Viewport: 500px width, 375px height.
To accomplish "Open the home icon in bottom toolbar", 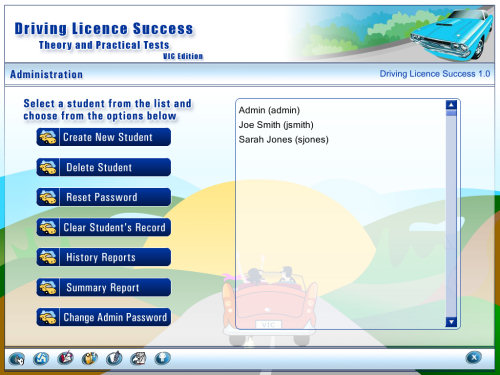I will [41, 359].
